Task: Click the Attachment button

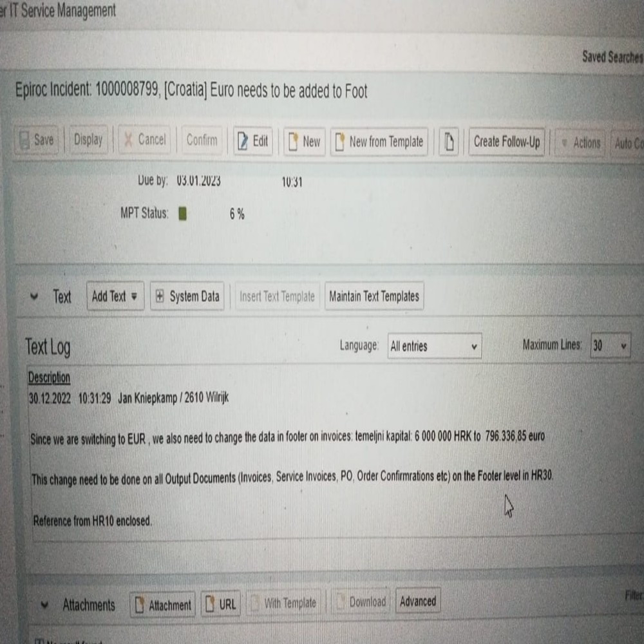Action: tap(163, 605)
